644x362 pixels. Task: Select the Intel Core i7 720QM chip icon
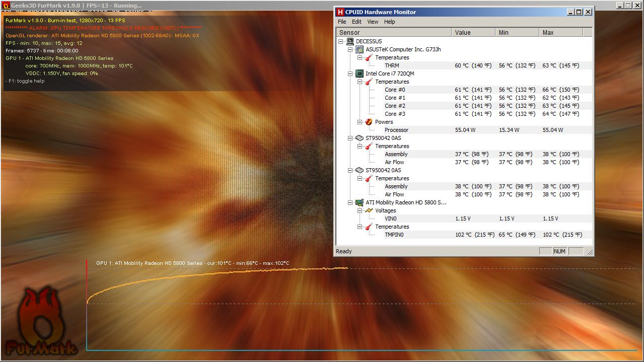point(360,74)
